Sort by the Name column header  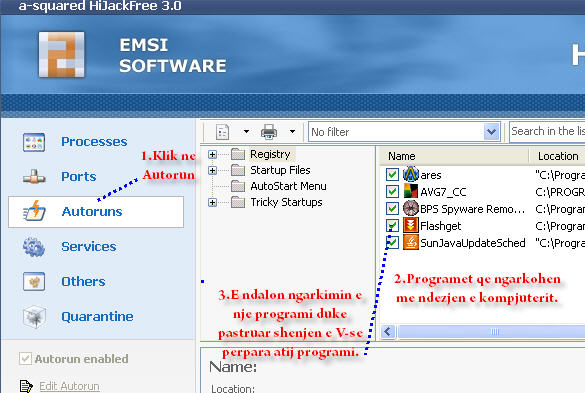[454, 156]
